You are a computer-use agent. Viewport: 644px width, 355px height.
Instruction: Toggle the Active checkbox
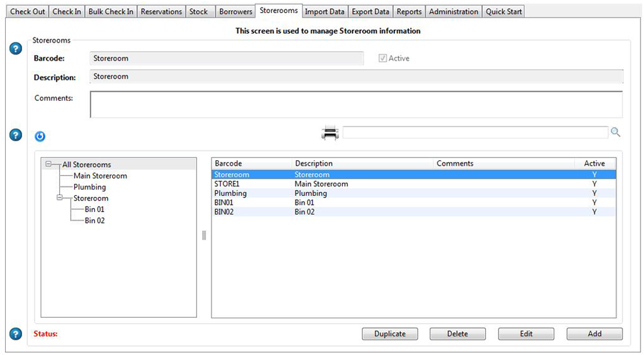tap(383, 58)
